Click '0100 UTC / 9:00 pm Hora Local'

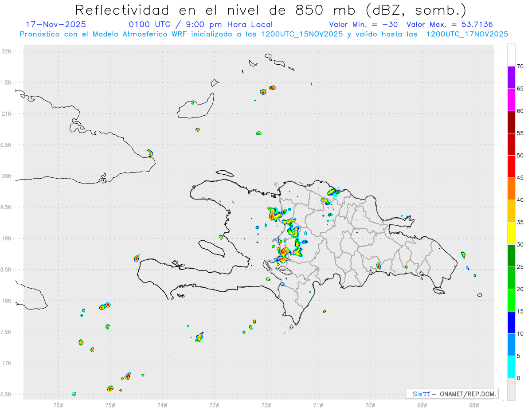coord(200,24)
